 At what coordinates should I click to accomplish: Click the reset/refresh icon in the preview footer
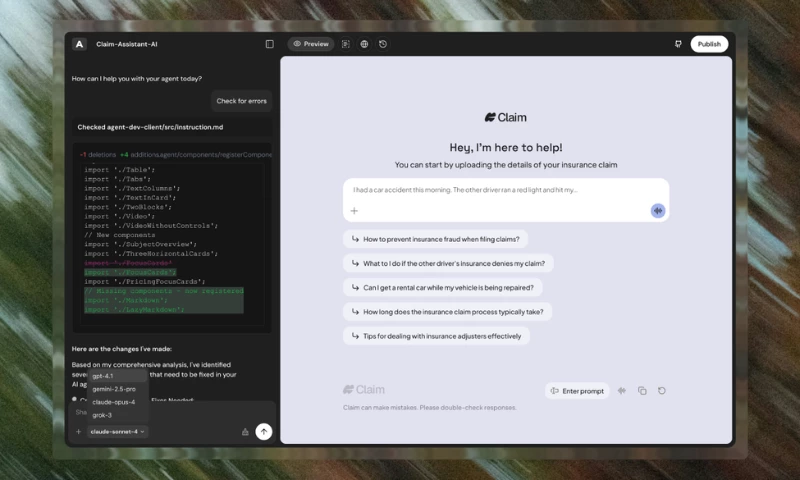662,391
